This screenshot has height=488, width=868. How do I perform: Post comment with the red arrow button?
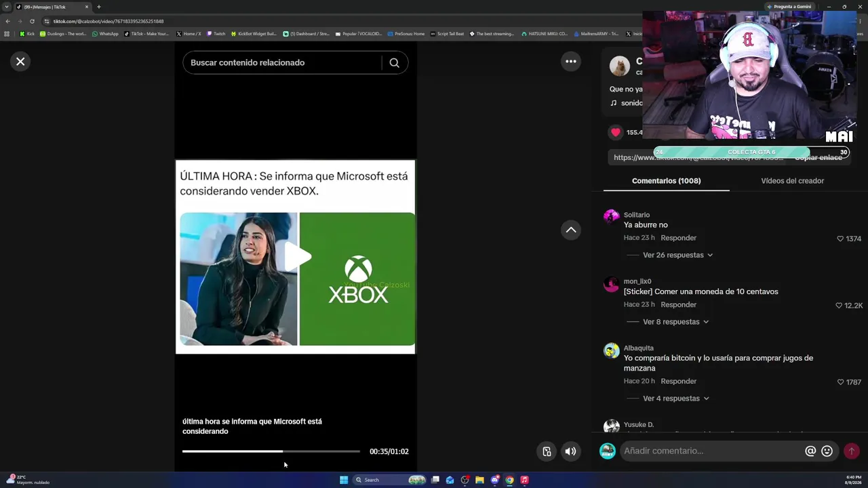852,451
